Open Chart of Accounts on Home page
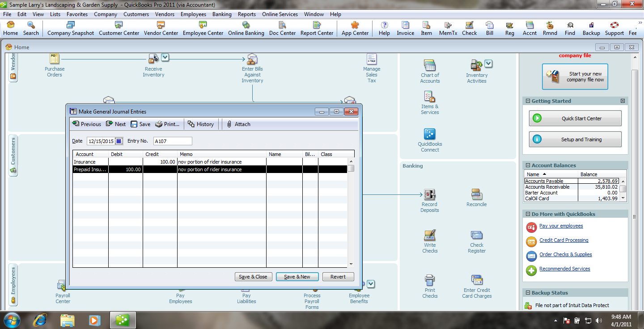 [x=430, y=72]
